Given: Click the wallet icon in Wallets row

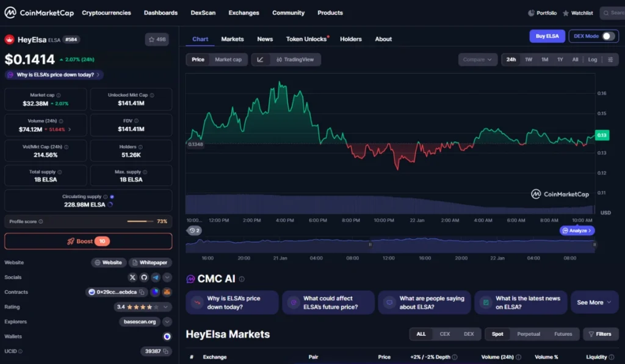Looking at the screenshot, I should point(167,337).
